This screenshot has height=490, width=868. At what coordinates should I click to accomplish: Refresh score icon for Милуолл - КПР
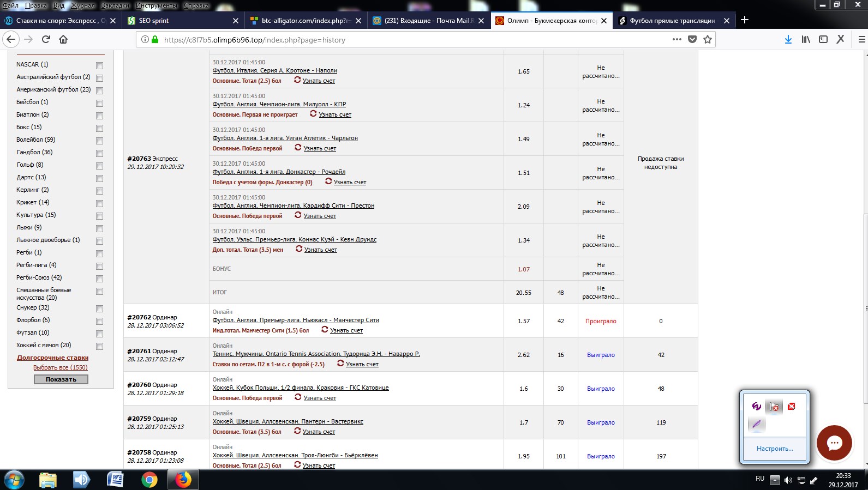click(313, 113)
